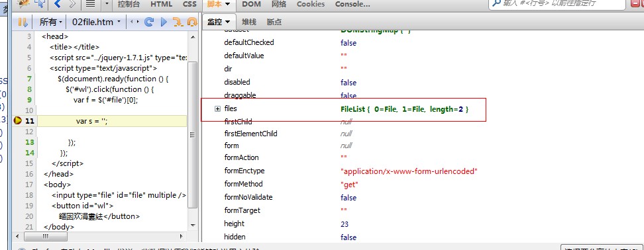Image resolution: width=644 pixels, height=250 pixels.
Task: Click the height property value 23
Action: pos(344,225)
